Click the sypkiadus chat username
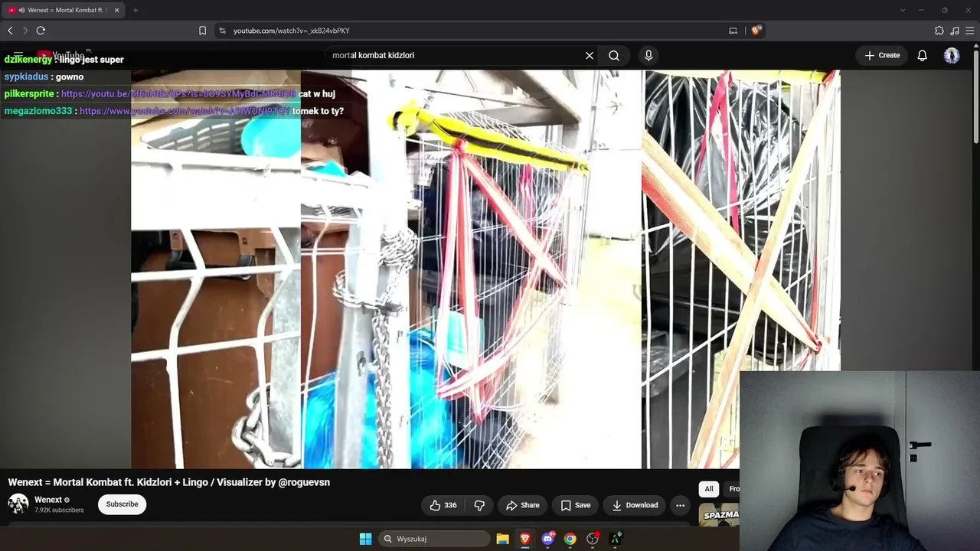 (26, 77)
